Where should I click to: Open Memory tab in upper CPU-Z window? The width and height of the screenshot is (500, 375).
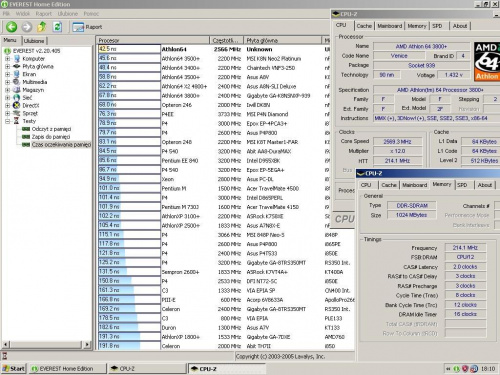[417, 26]
